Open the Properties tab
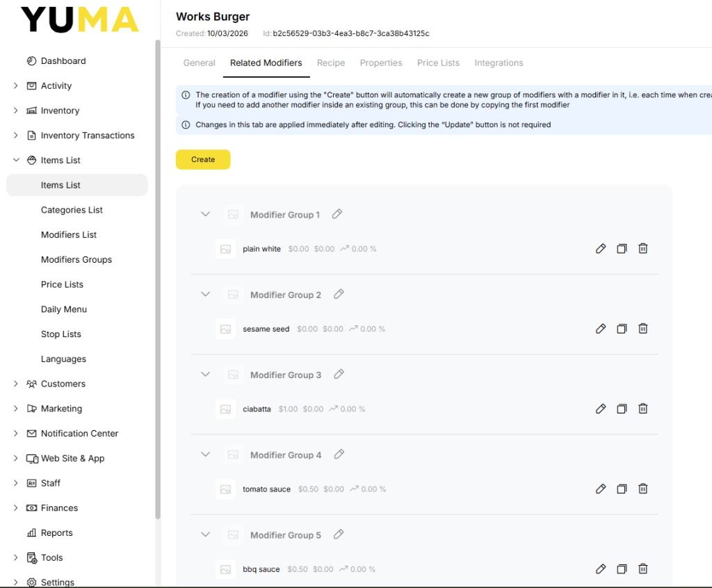The width and height of the screenshot is (712, 588). pos(381,63)
